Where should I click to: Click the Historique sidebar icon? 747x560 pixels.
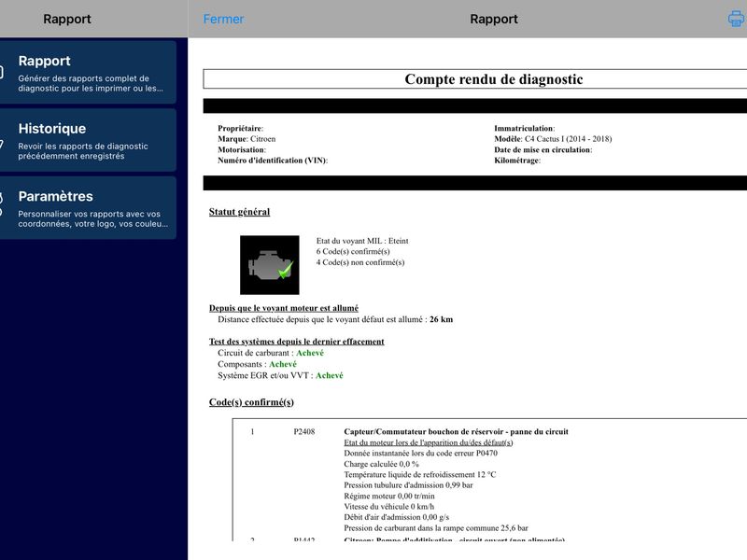point(2,145)
